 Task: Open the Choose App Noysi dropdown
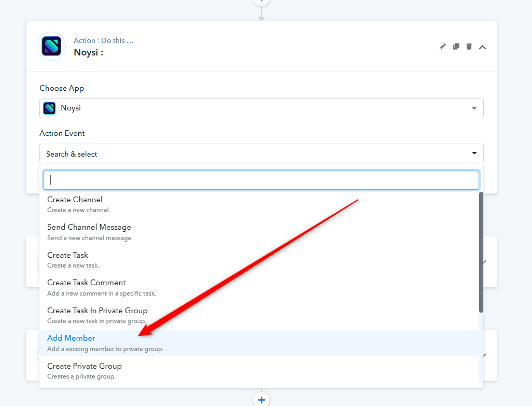[x=261, y=108]
